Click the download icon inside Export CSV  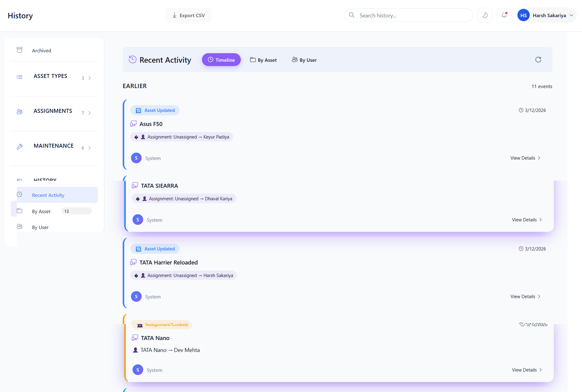pyautogui.click(x=174, y=15)
